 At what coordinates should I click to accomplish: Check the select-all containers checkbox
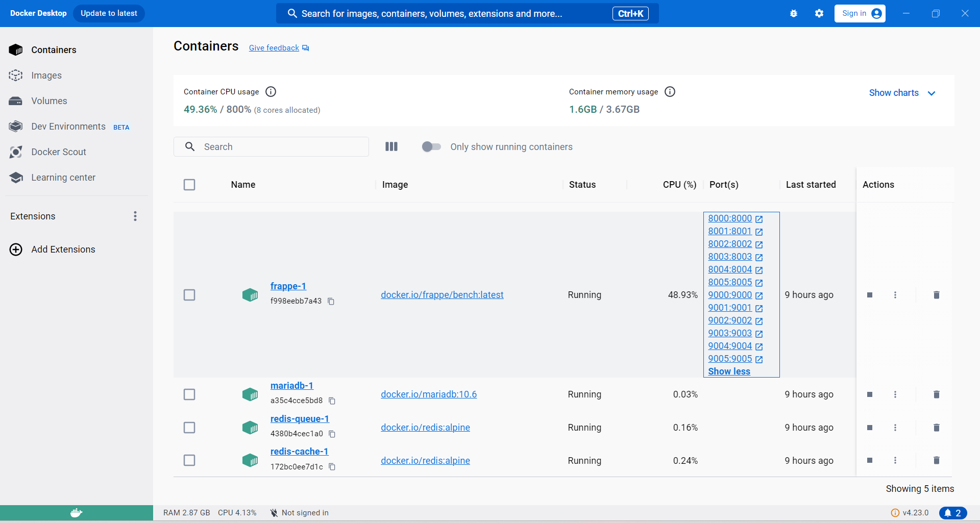(x=189, y=185)
